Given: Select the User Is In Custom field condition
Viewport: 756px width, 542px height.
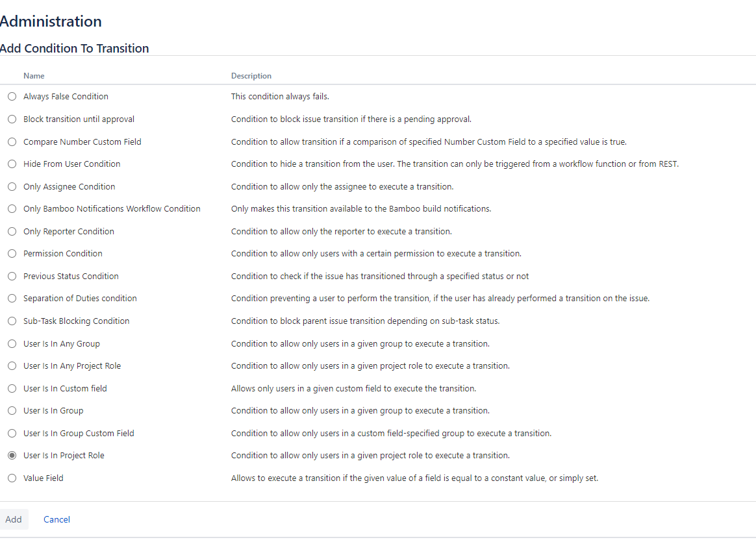Looking at the screenshot, I should point(12,388).
